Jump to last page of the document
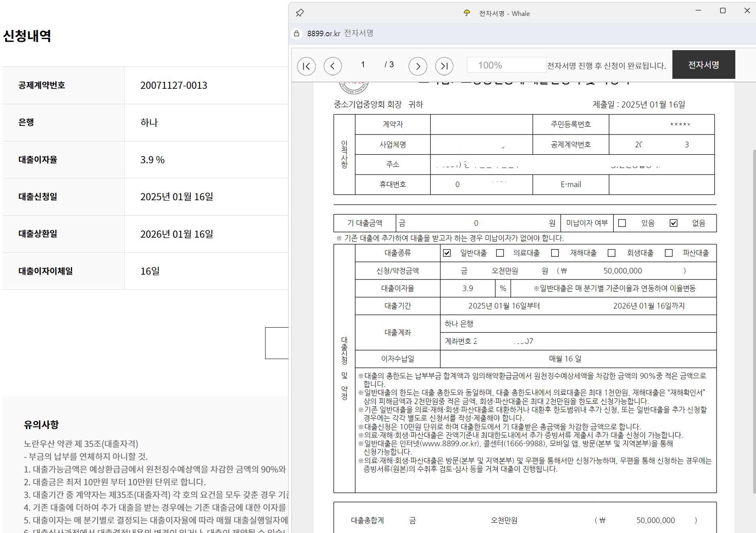The height and width of the screenshot is (533, 756). tap(444, 66)
